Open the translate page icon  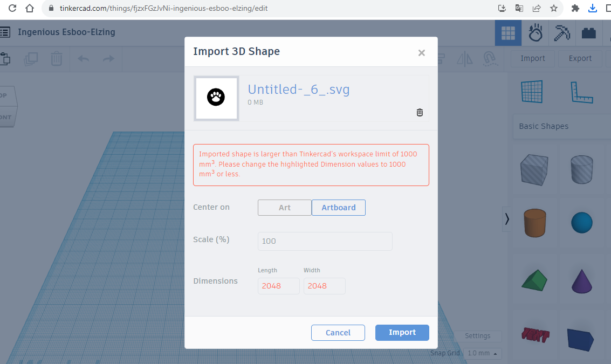519,8
